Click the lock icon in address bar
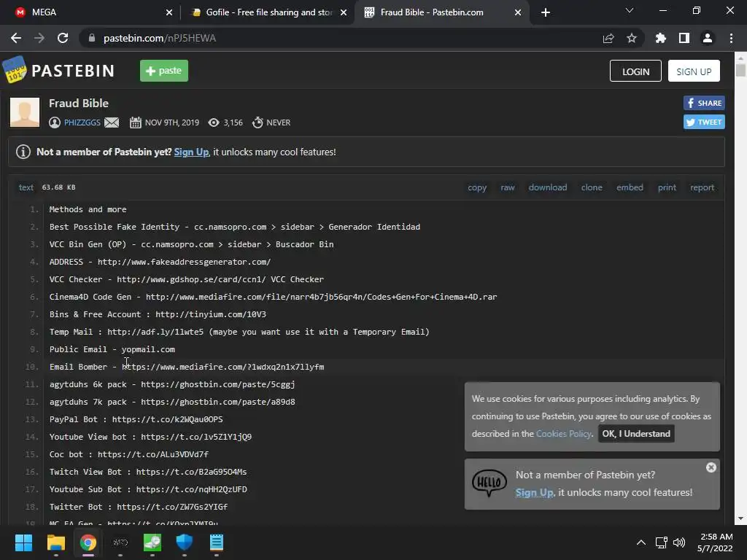747x560 pixels. (x=92, y=38)
